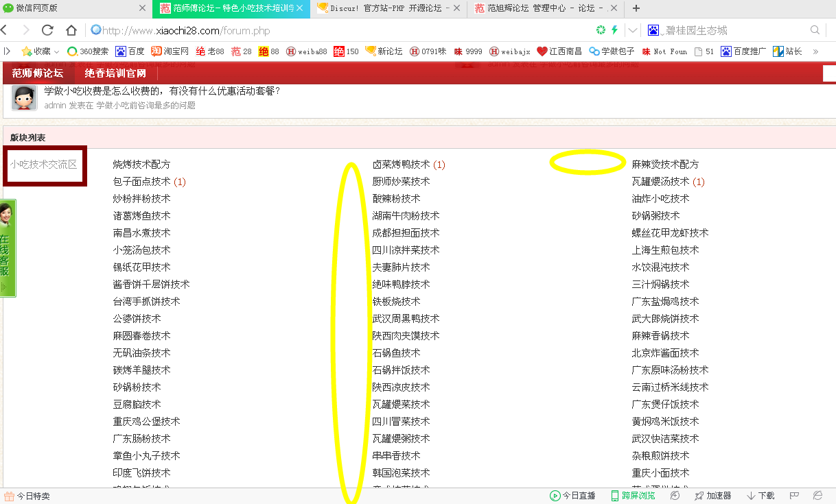Click the online customer service 在线客服 widget
The image size is (836, 504).
(8, 248)
